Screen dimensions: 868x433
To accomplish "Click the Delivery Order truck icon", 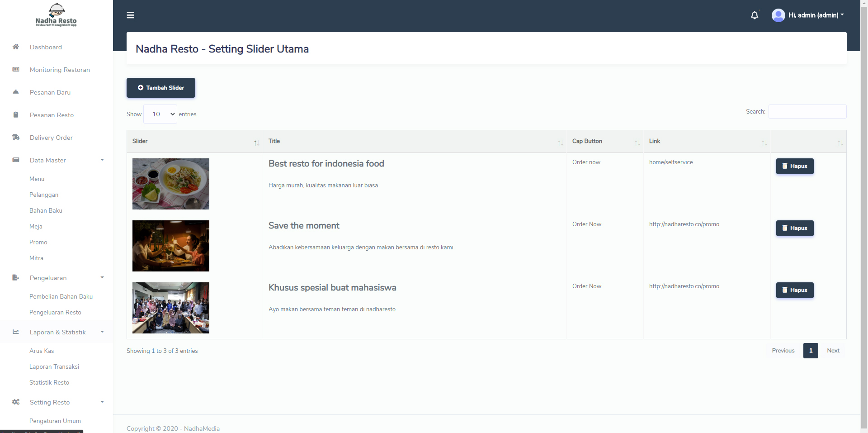I will tap(16, 138).
